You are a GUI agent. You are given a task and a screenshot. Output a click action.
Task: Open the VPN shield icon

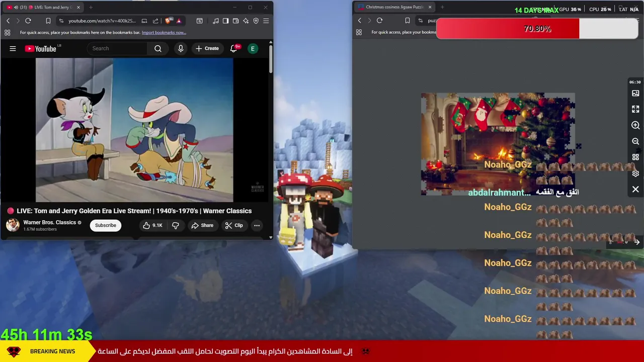click(x=256, y=21)
